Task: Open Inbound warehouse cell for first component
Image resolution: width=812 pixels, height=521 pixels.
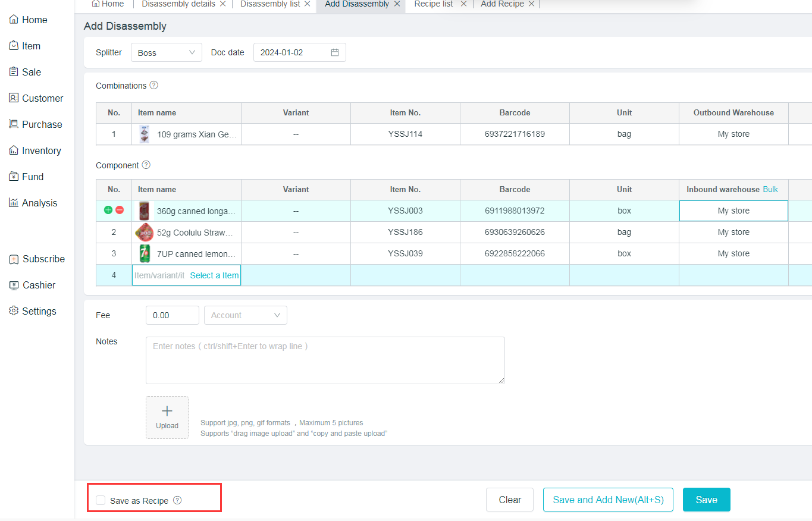Action: coord(733,211)
